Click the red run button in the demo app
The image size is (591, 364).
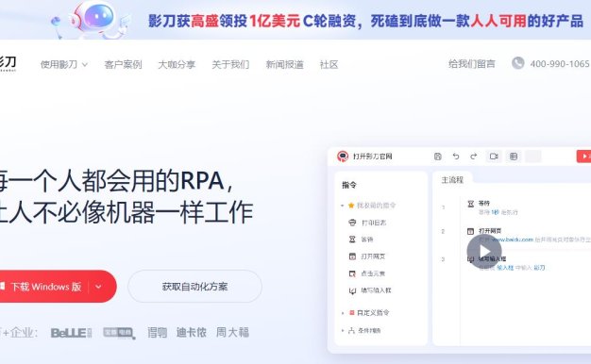coord(583,157)
